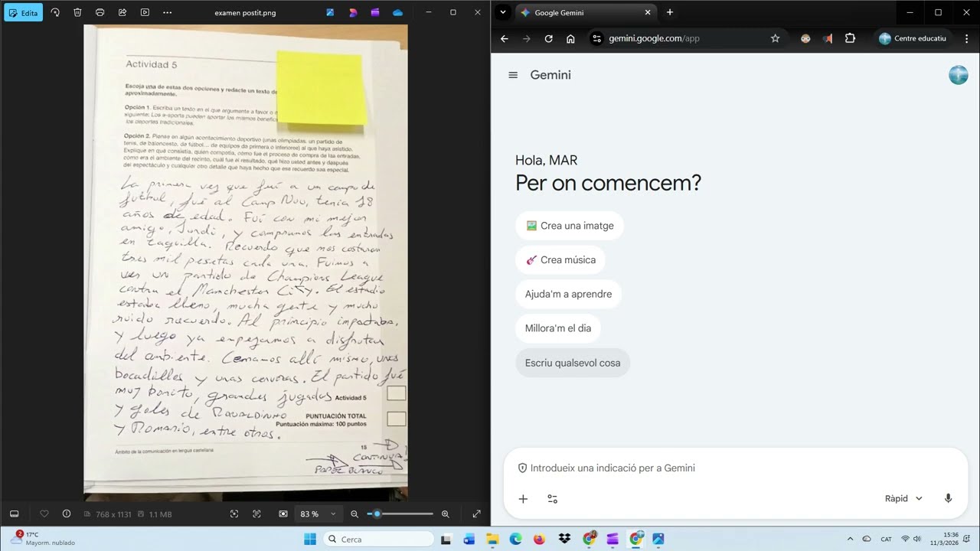The height and width of the screenshot is (551, 980).
Task: Mark the photo as favorite with heart
Action: [x=44, y=514]
